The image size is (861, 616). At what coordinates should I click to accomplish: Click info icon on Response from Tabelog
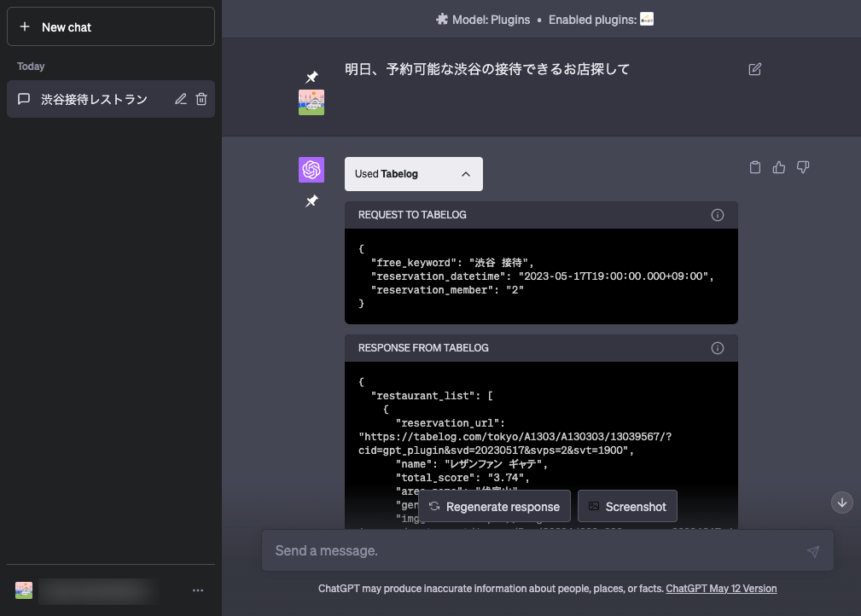[x=717, y=348]
